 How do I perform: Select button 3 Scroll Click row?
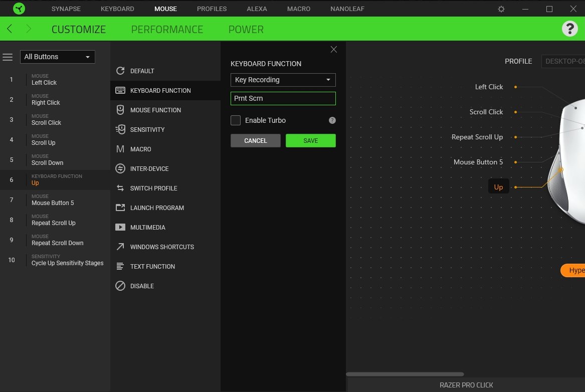(x=55, y=120)
